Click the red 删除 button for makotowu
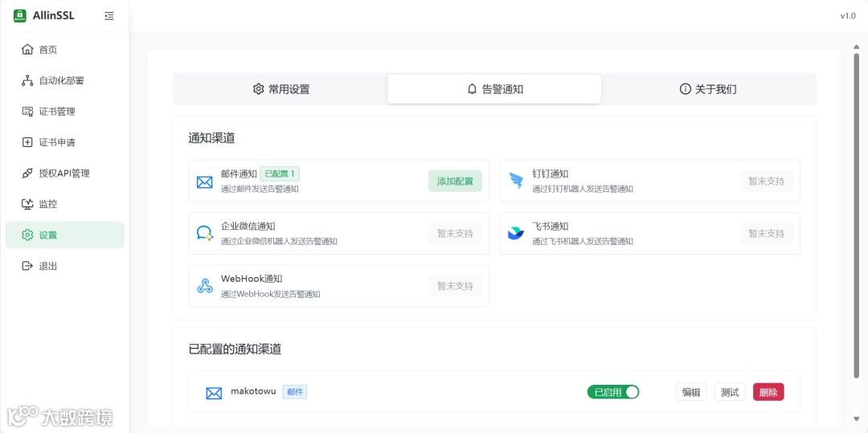This screenshot has width=868, height=433. tap(768, 392)
